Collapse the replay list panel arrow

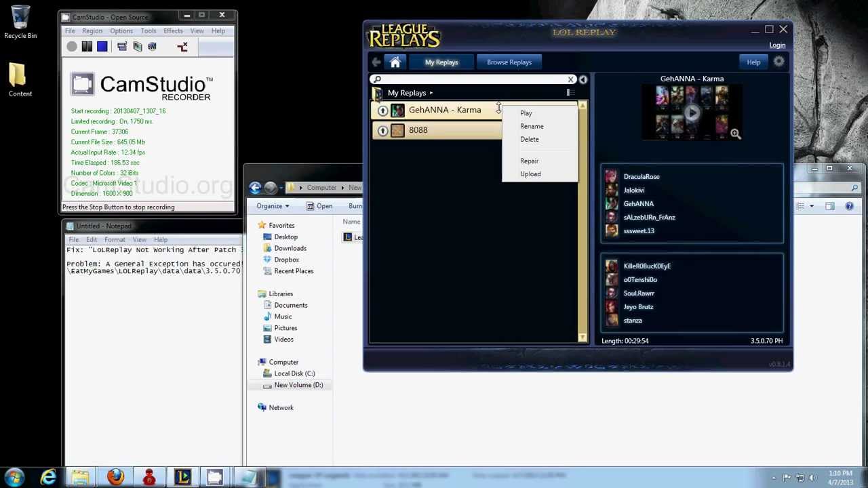tap(583, 79)
